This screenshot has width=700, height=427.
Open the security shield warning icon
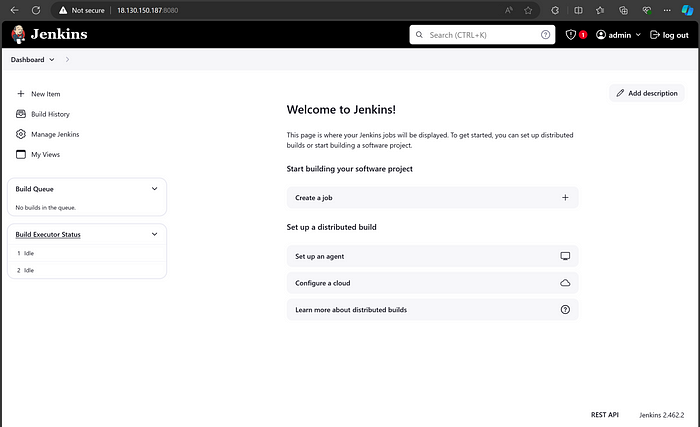571,35
